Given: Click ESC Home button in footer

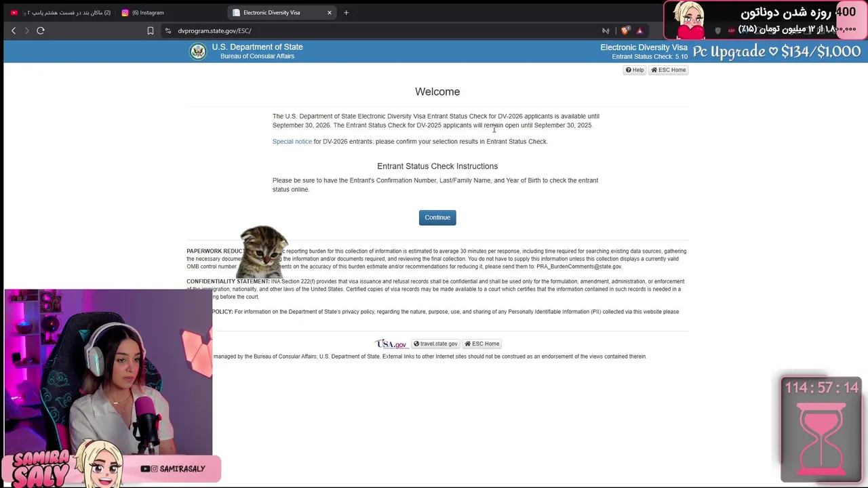Looking at the screenshot, I should [x=482, y=344].
